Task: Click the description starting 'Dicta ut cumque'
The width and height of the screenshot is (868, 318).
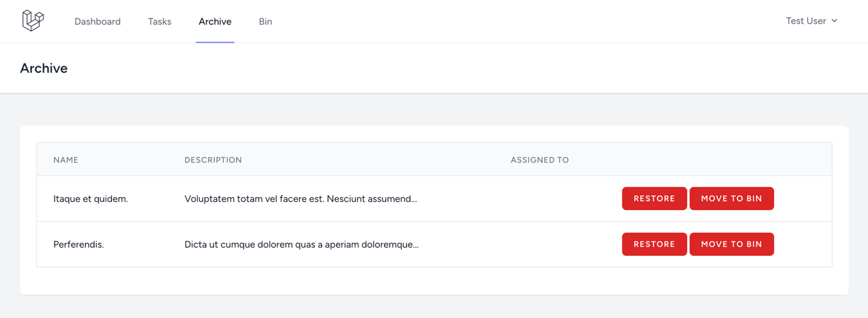Action: point(301,244)
